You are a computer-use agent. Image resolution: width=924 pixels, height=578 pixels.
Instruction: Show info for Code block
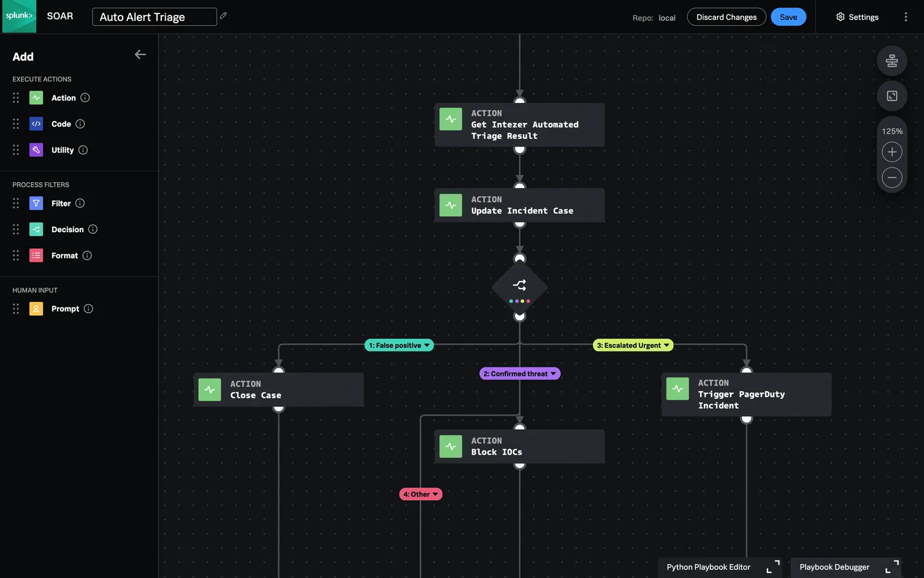(x=80, y=124)
